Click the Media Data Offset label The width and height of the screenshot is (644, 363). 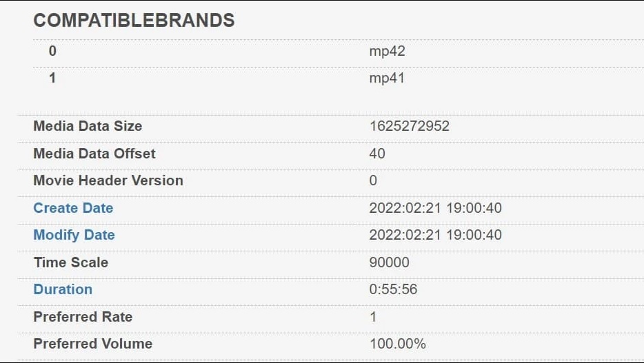click(x=94, y=154)
